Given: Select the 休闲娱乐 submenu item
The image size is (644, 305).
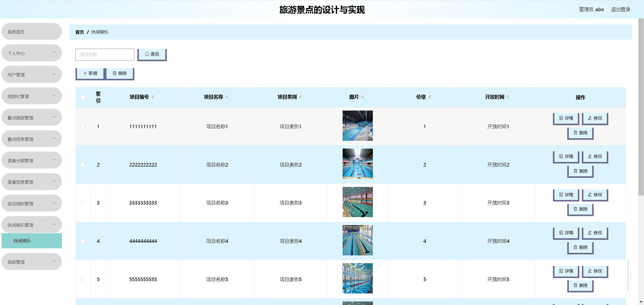Looking at the screenshot, I should 31,241.
